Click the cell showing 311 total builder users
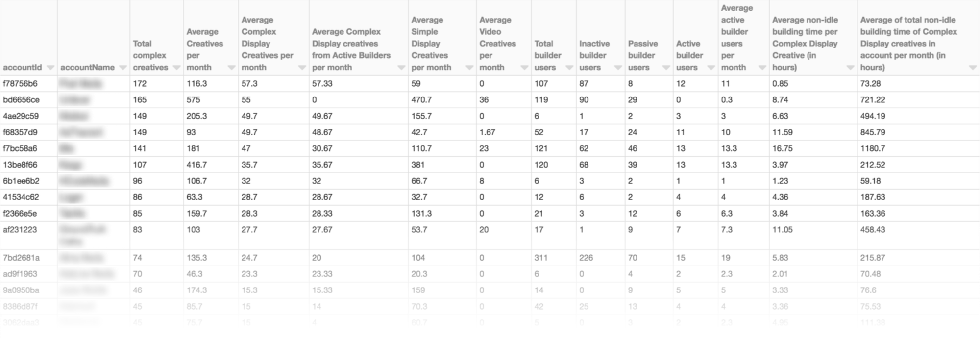This screenshot has width=980, height=338. [541, 258]
